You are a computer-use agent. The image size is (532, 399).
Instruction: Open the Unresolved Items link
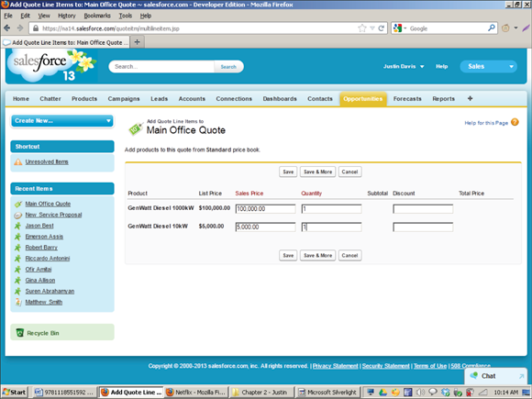47,161
